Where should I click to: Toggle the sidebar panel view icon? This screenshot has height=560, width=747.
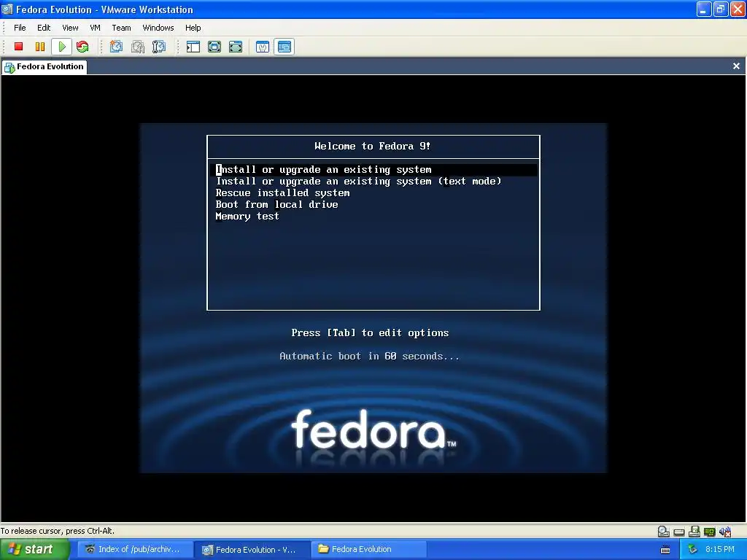click(193, 47)
